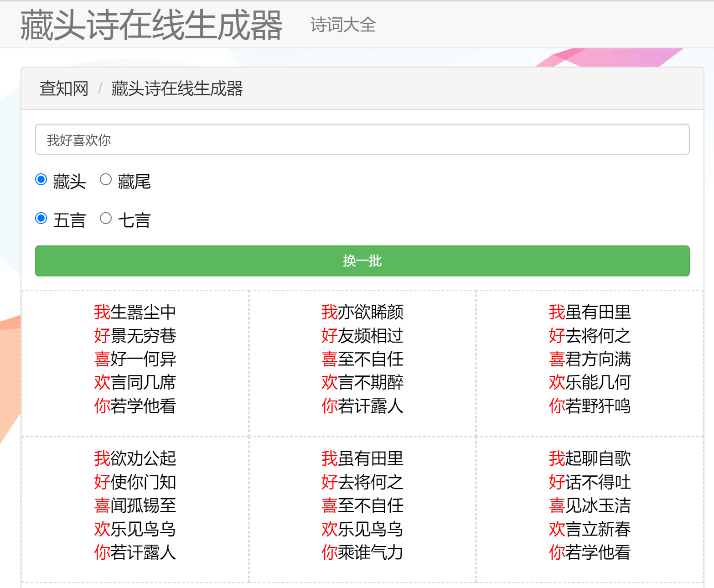Switch to the 七言 radio option

point(106,219)
